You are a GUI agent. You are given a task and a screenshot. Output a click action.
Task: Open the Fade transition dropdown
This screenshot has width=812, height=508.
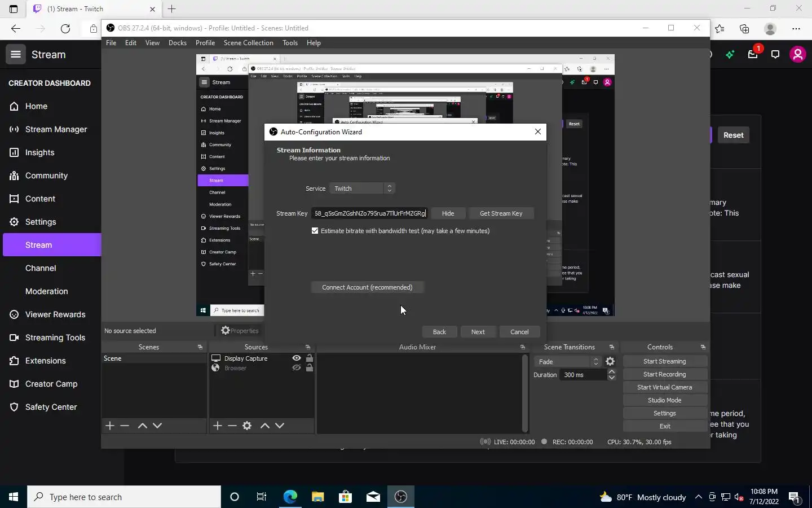click(568, 362)
